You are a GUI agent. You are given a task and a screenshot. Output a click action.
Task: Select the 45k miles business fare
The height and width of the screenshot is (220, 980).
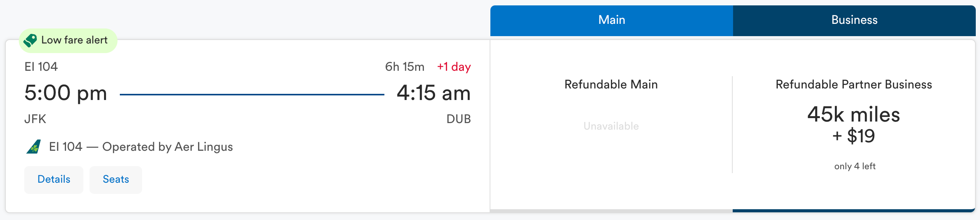tap(853, 115)
